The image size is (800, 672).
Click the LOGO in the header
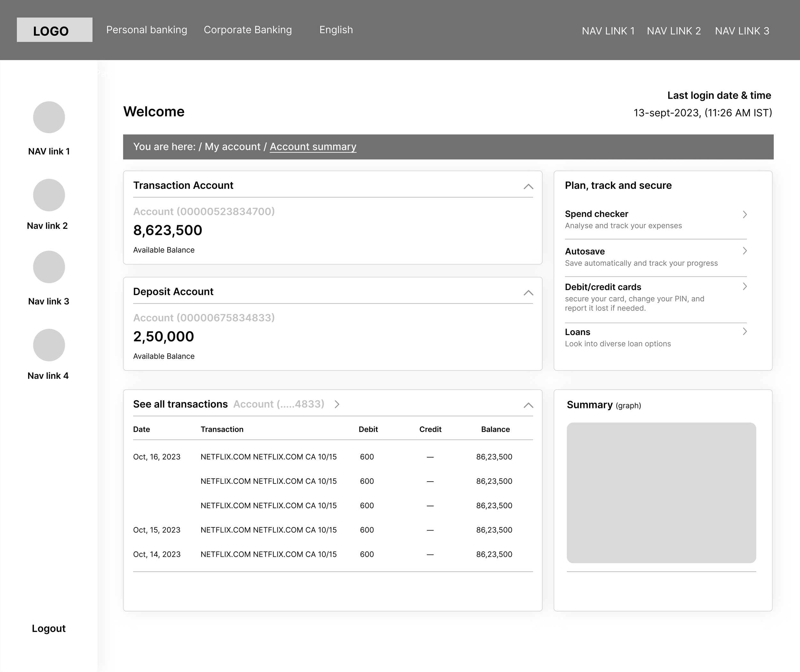pos(54,30)
